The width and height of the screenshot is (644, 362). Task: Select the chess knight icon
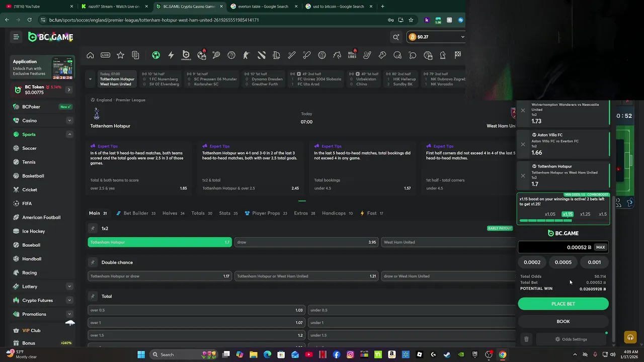(x=443, y=55)
